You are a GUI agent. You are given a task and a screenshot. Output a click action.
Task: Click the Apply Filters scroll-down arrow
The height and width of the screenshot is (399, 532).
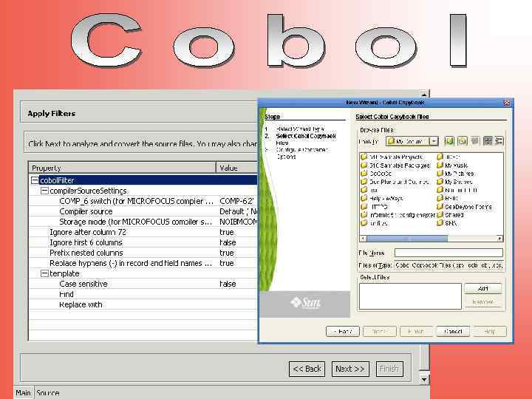(x=424, y=379)
